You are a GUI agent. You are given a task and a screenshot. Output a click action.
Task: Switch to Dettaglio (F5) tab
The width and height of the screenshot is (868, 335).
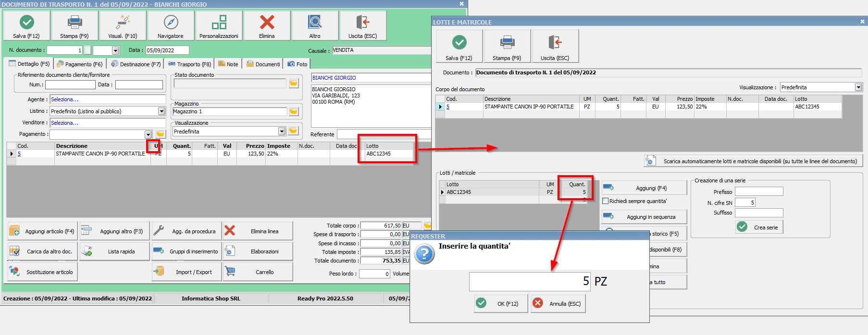coord(29,64)
